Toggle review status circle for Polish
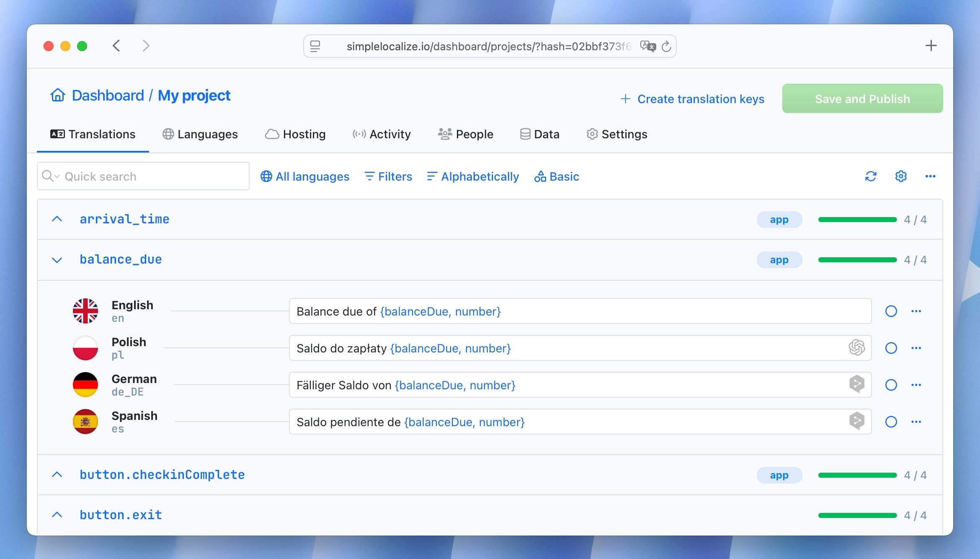This screenshot has height=559, width=980. click(891, 348)
